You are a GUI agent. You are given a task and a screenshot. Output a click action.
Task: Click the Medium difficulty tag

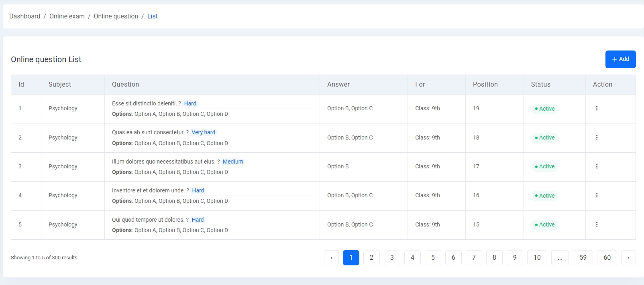[x=233, y=162]
